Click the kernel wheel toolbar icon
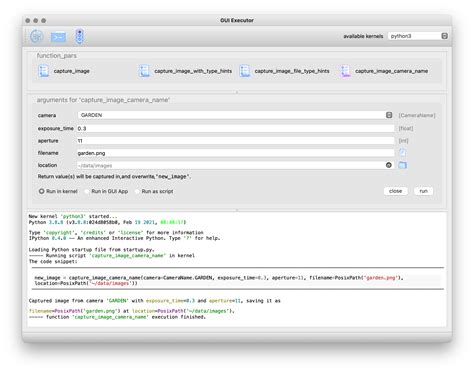This screenshot has height=372, width=474. click(37, 36)
